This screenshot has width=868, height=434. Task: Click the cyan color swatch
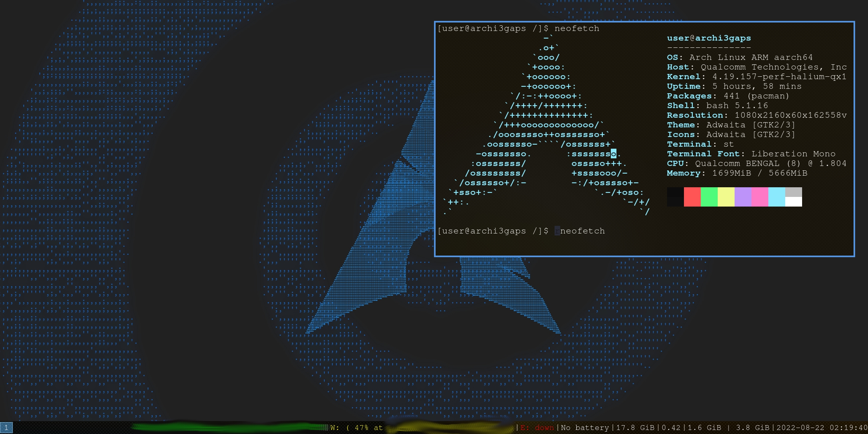click(x=776, y=197)
